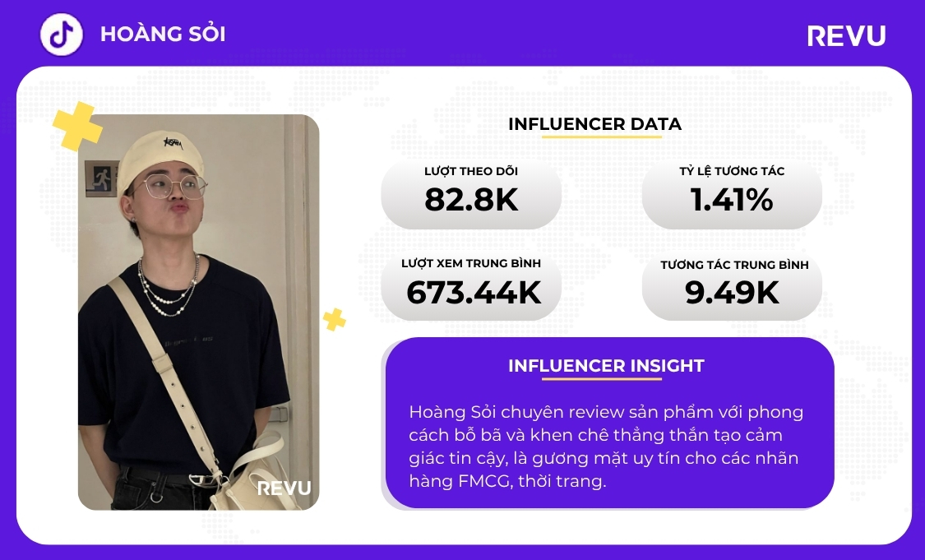Viewport: 925px width, 560px height.
Task: Click the small yellow plus sign
Action: (x=334, y=320)
